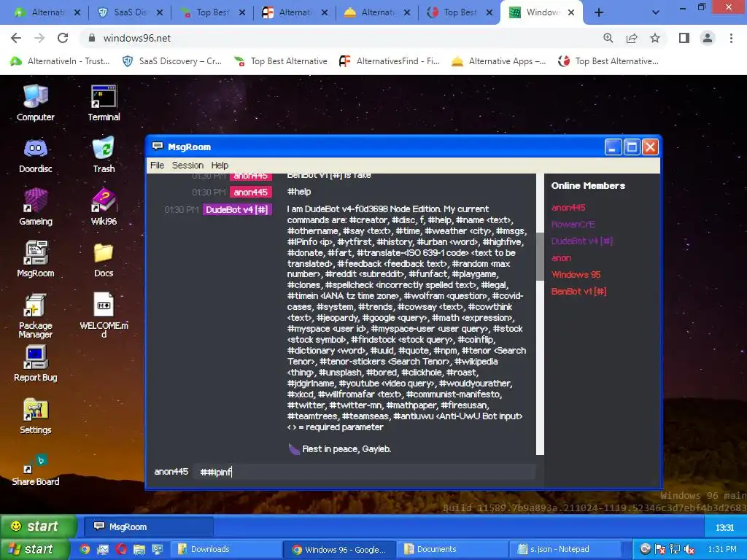
Task: Open the Trash desktop icon
Action: (104, 155)
